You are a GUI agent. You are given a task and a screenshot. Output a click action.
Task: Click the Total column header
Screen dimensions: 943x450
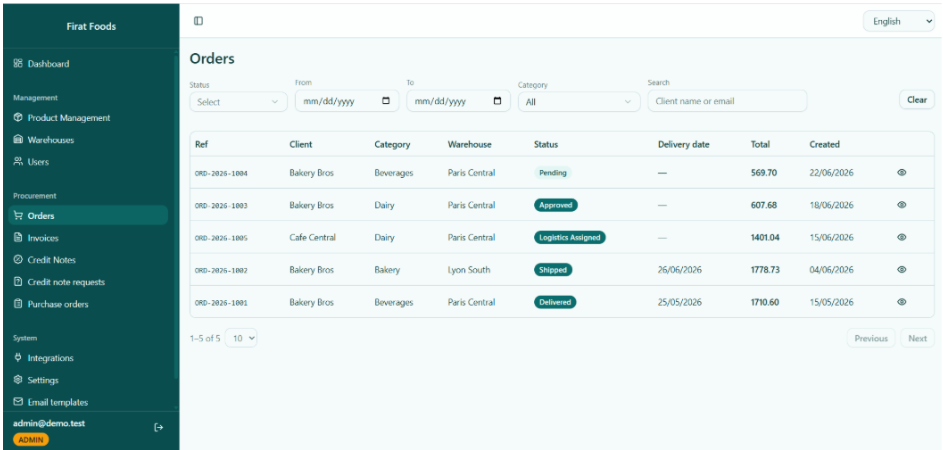click(x=760, y=144)
